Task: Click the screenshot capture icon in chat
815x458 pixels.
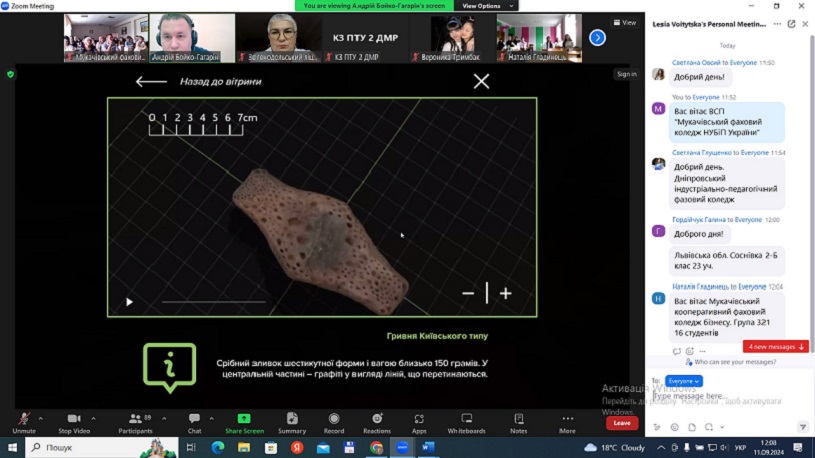Action: 709,427
